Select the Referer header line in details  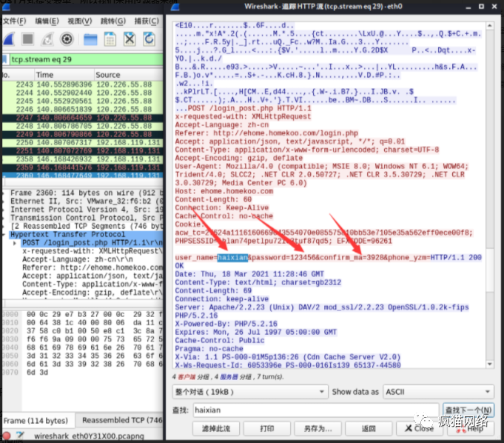tap(93, 267)
